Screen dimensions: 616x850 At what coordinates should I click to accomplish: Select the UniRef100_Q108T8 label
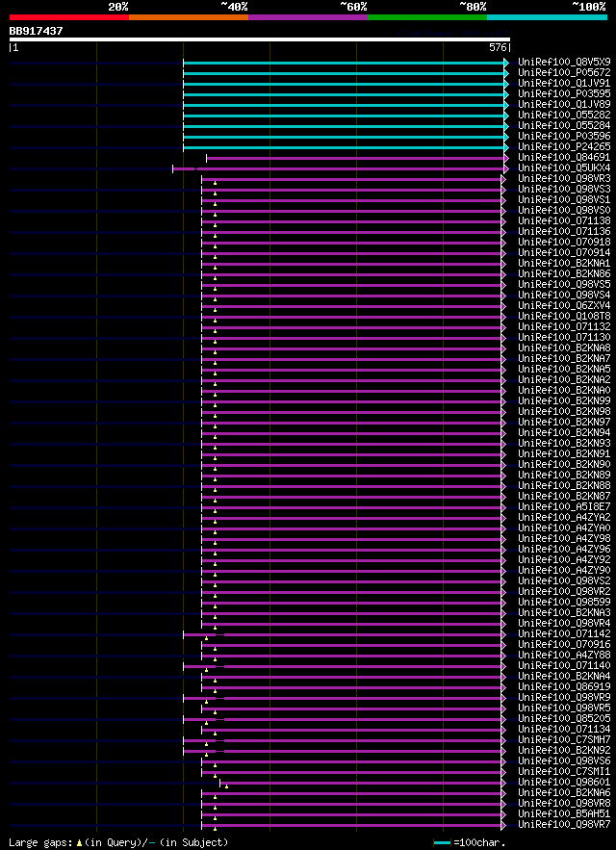(x=564, y=317)
